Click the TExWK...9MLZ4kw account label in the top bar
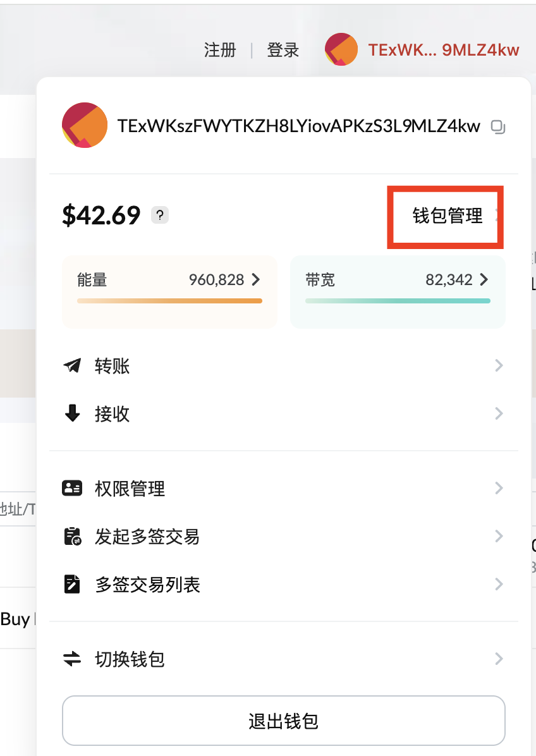536x756 pixels. (444, 49)
